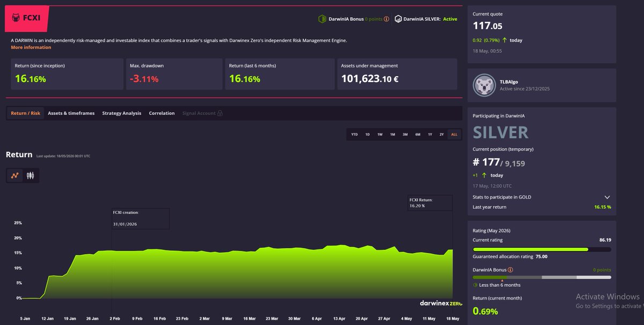Click Return current month 0.69% value
Image resolution: width=644 pixels, height=325 pixels.
tap(485, 311)
